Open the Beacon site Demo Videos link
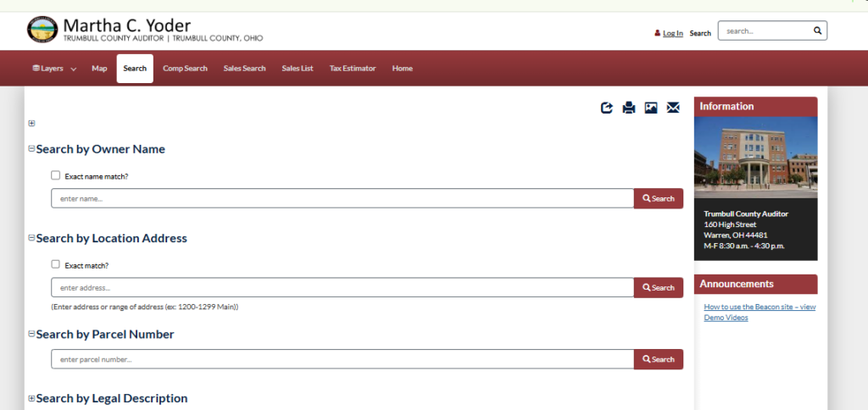 pyautogui.click(x=759, y=312)
